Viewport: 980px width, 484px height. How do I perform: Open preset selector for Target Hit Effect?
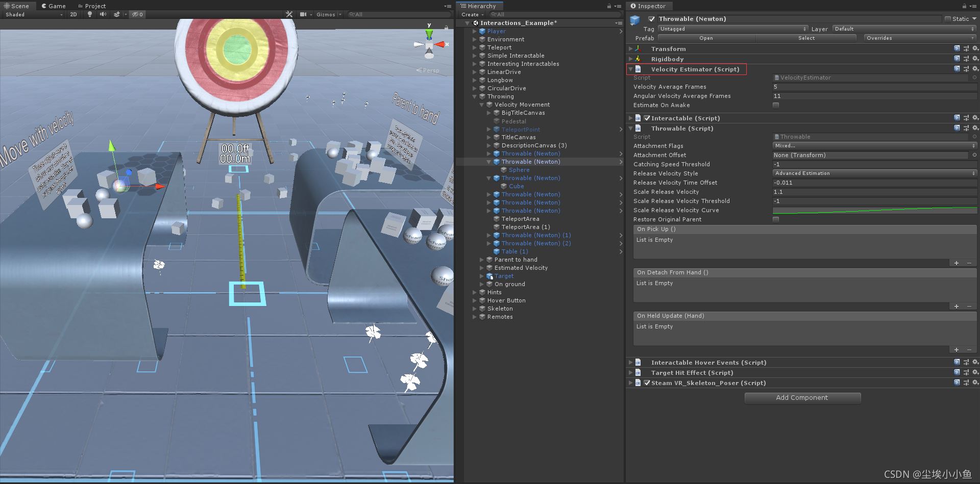[x=966, y=372]
